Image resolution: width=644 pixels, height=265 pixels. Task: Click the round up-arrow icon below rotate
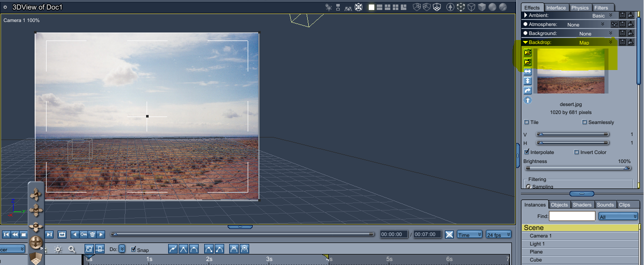pos(527,100)
